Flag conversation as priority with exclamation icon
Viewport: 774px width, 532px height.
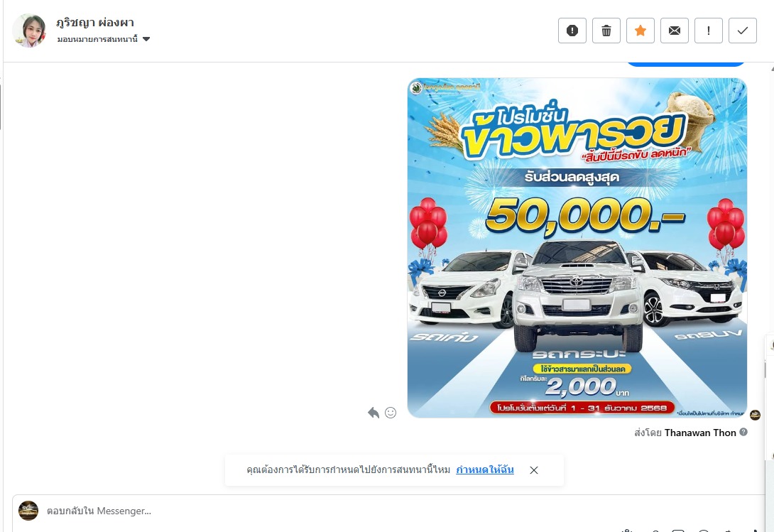pos(709,31)
